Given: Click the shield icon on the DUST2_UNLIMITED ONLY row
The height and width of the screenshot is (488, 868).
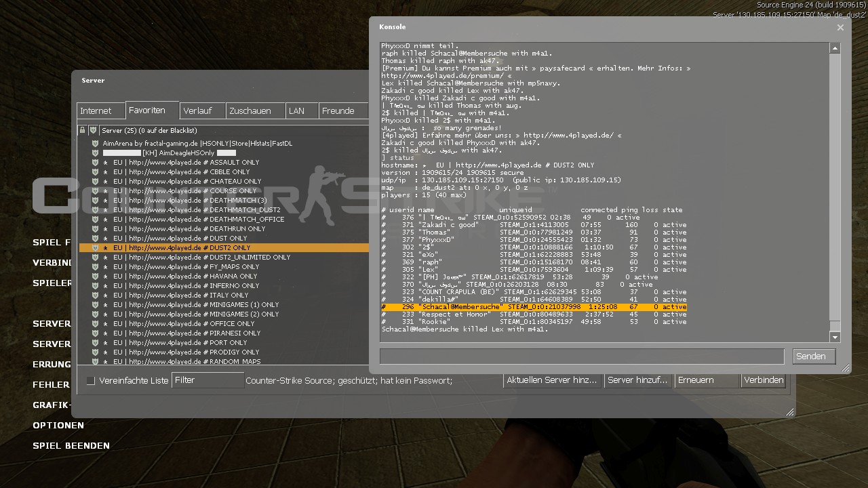Looking at the screenshot, I should click(x=96, y=258).
